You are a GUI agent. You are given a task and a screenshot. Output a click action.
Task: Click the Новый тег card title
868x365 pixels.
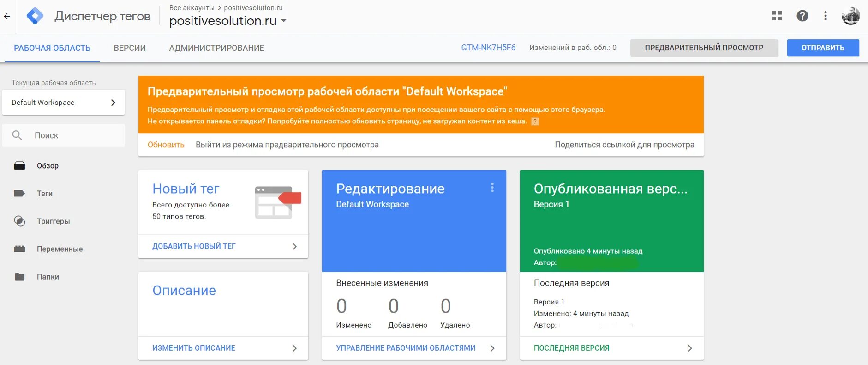(186, 189)
